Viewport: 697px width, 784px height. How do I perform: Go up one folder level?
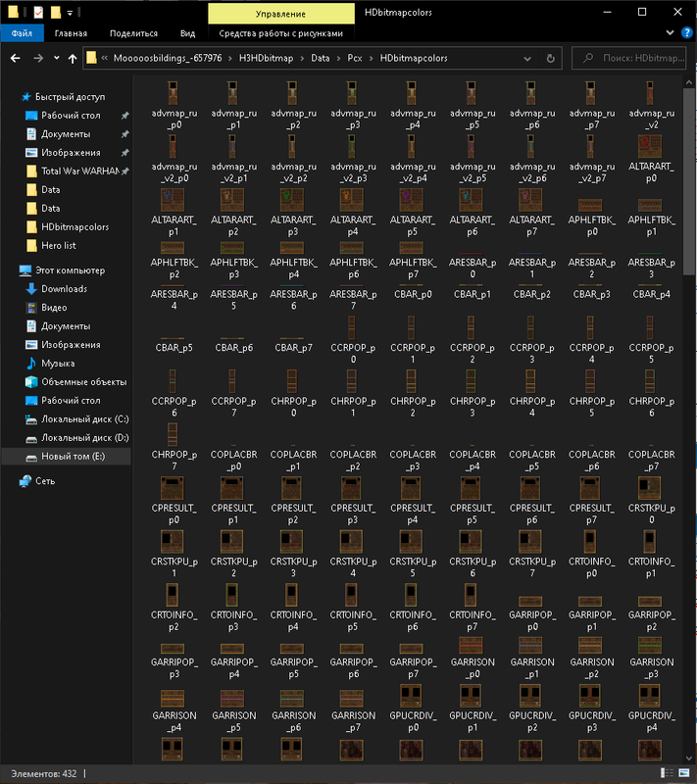(x=73, y=59)
